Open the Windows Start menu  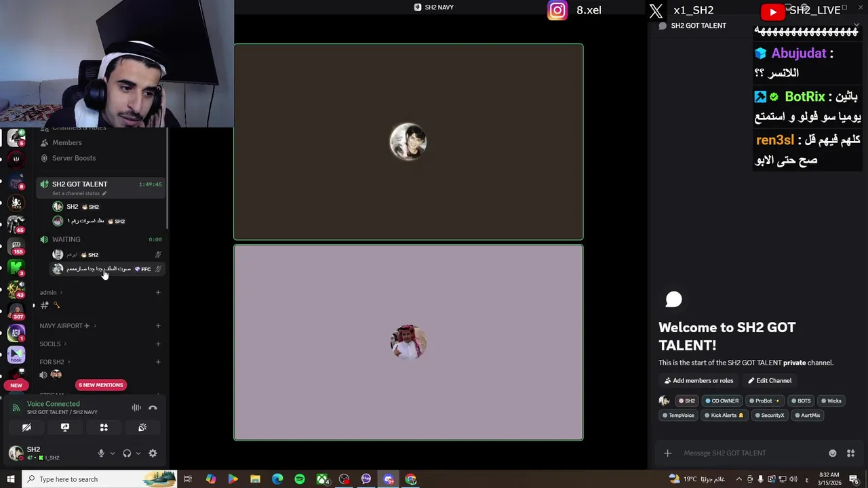(11, 479)
